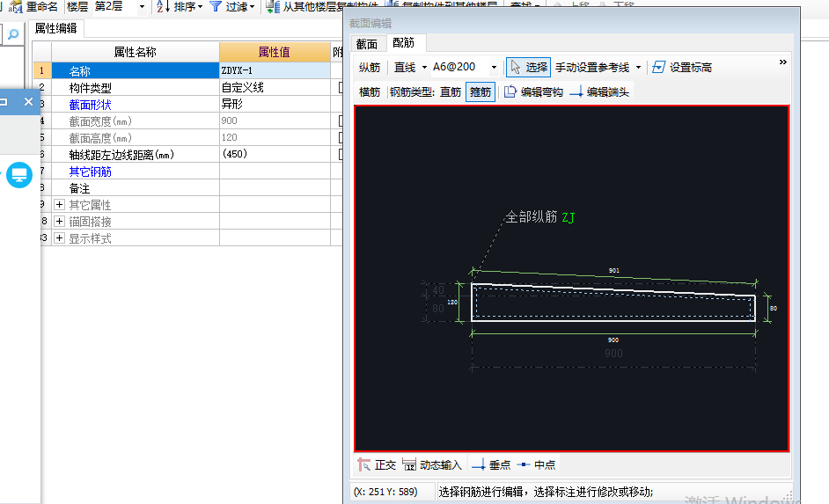
Task: Click the 异形 section shape value cell
Action: click(x=275, y=104)
